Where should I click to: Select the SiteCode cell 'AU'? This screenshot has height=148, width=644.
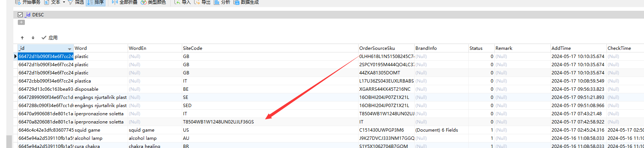coord(270,138)
